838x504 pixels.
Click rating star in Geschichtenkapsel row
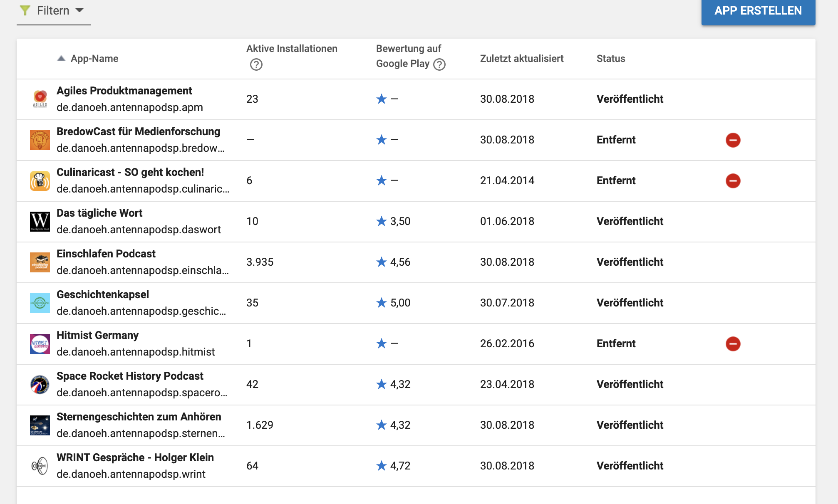tap(382, 302)
